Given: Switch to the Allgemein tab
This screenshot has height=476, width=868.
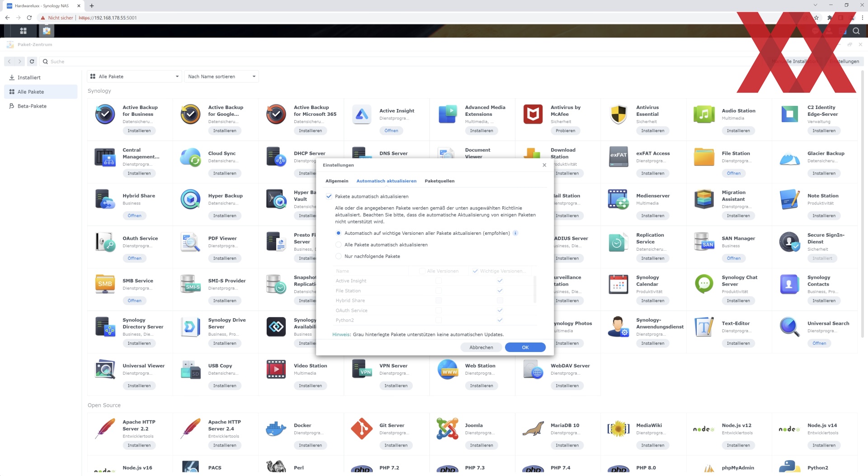Looking at the screenshot, I should point(337,181).
